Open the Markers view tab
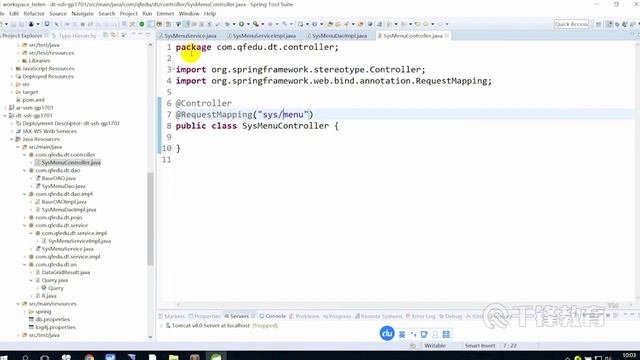The height and width of the screenshot is (360, 640). point(171,316)
